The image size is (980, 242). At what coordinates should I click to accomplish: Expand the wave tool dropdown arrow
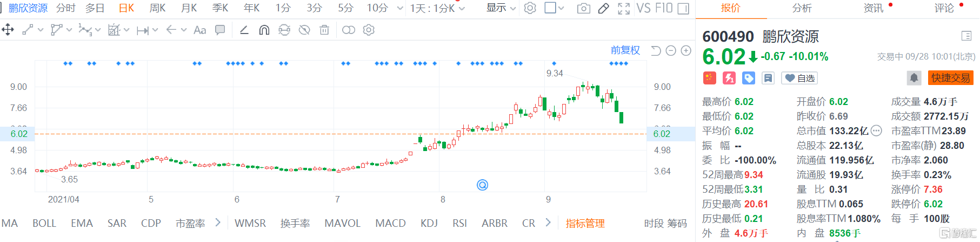pyautogui.click(x=98, y=30)
